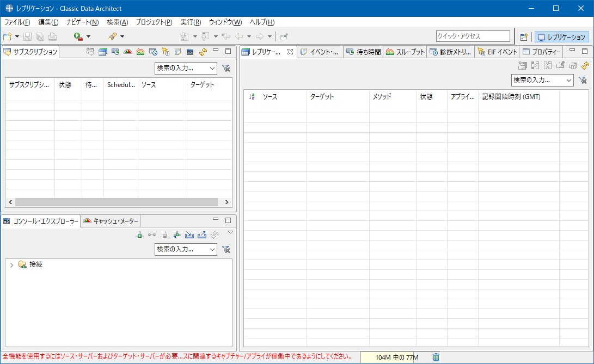The image size is (594, 364).
Task: Switch to the プロパティー tab
Action: [x=542, y=52]
